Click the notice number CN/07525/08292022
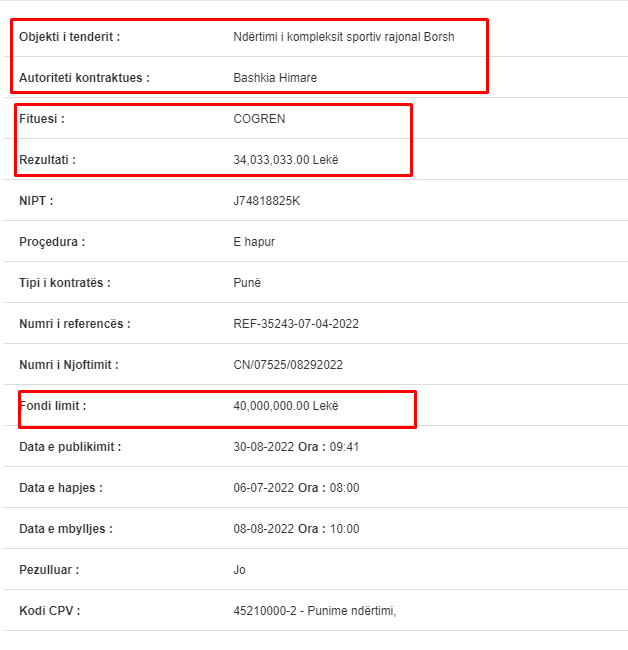Image resolution: width=628 pixels, height=650 pixels. coord(288,365)
